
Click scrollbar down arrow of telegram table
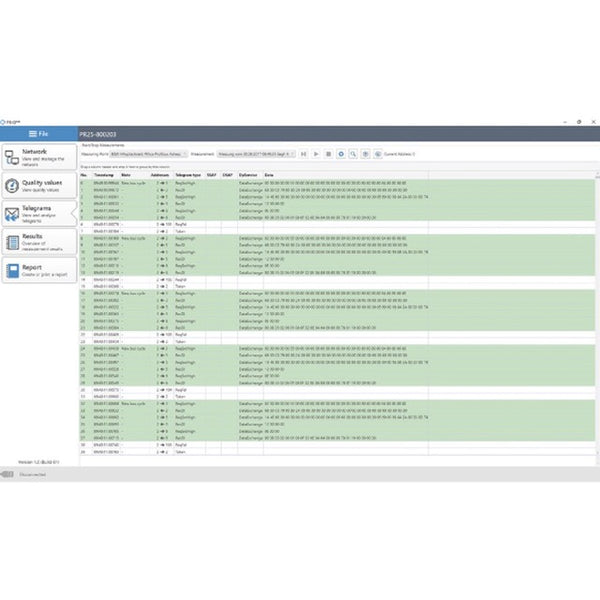click(597, 453)
